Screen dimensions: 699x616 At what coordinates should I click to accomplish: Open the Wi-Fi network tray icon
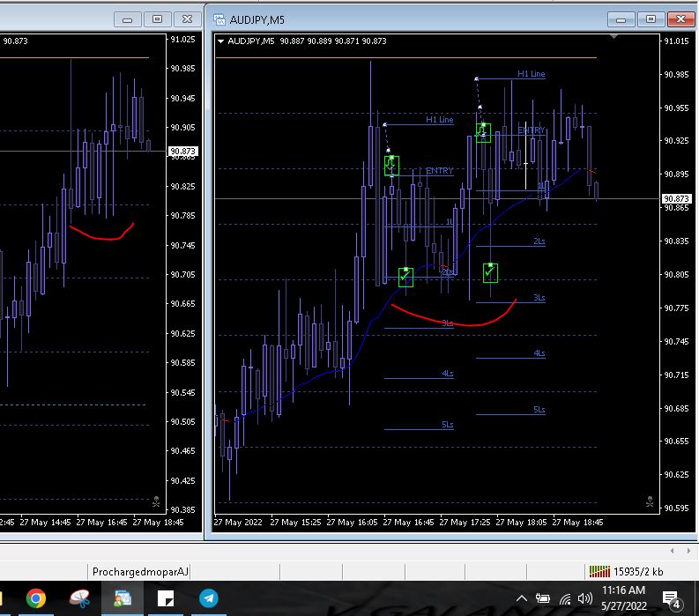(565, 598)
